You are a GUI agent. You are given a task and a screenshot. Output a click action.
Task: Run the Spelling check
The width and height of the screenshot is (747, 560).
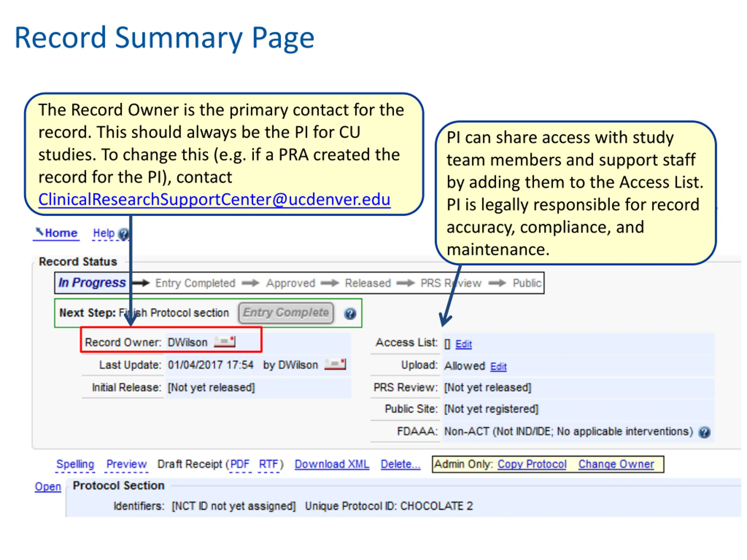pos(75,464)
